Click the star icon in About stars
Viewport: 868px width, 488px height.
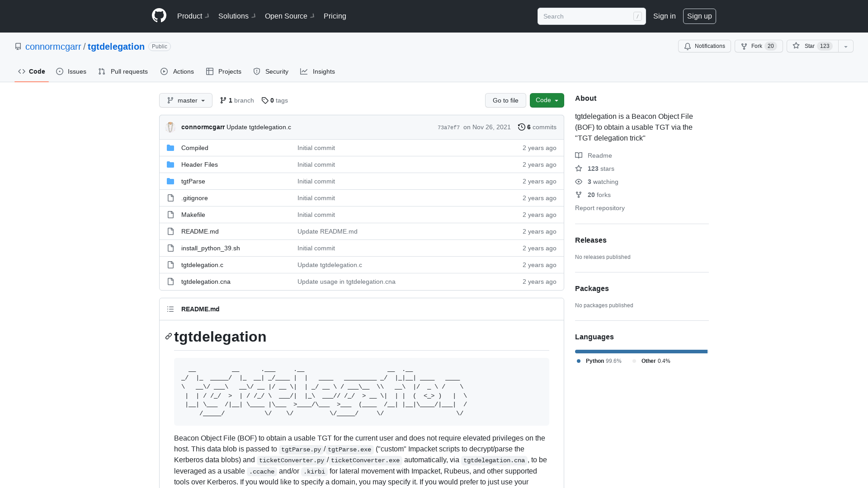(x=579, y=169)
